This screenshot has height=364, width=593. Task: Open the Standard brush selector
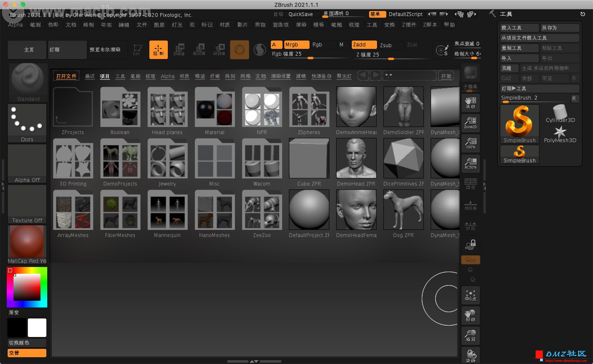pos(28,82)
